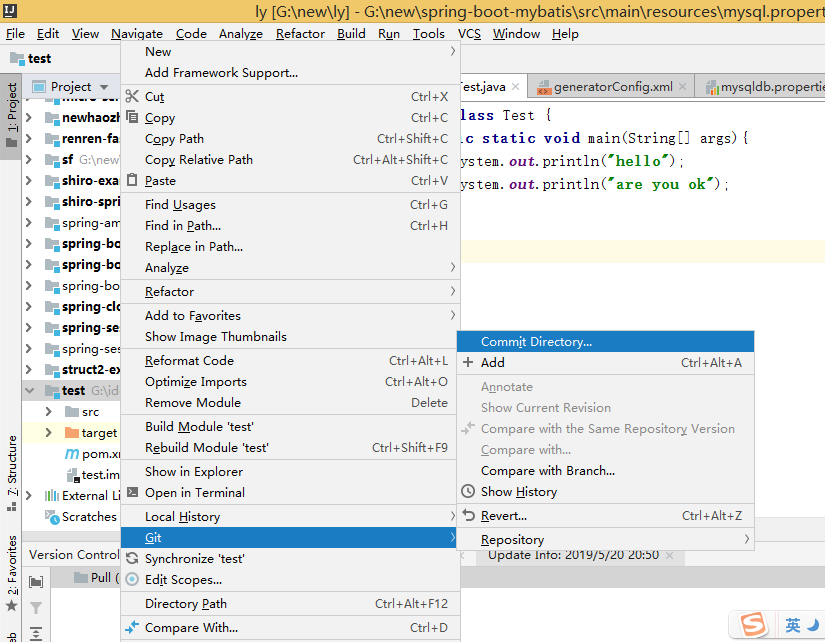Click the External Libraries icon

[52, 496]
